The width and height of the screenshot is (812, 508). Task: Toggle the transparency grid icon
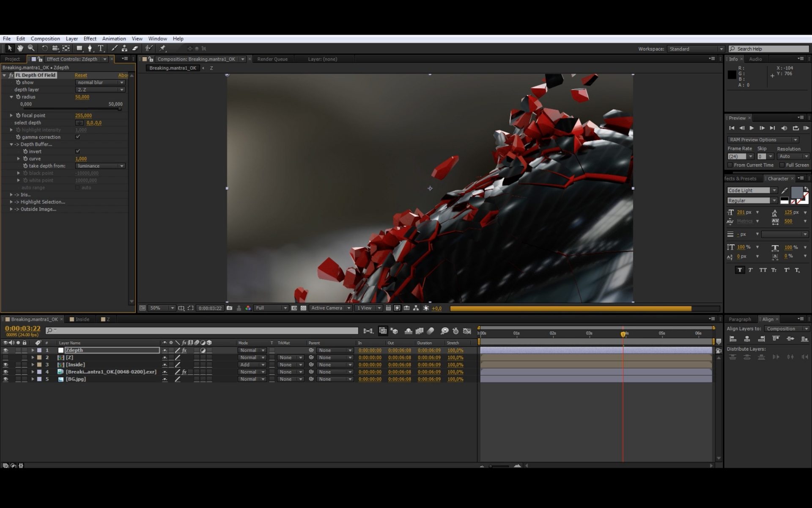click(303, 308)
